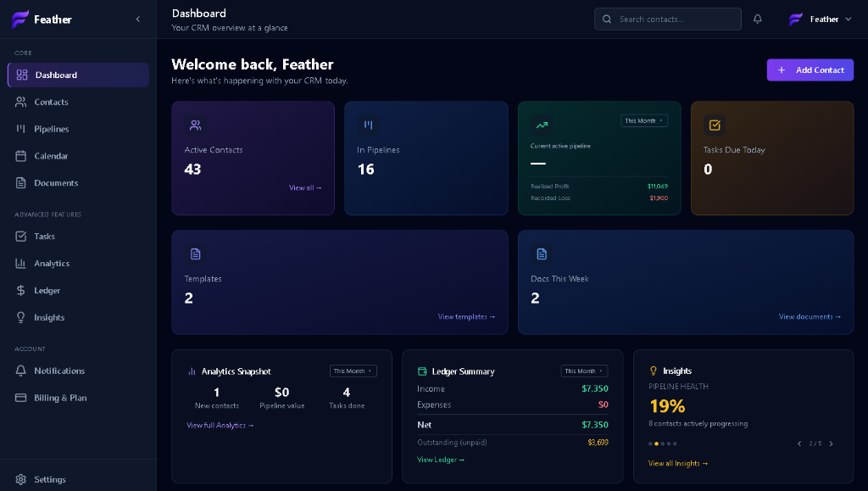Click the Notifications bell icon in sidebar

tap(20, 371)
